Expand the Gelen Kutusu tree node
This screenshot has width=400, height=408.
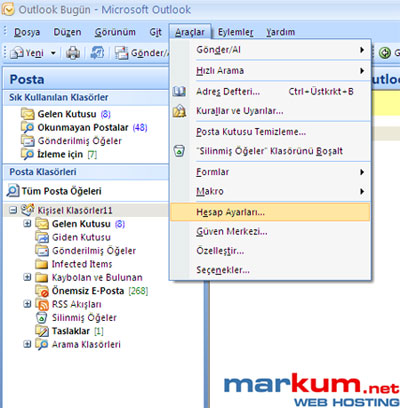pos(27,224)
